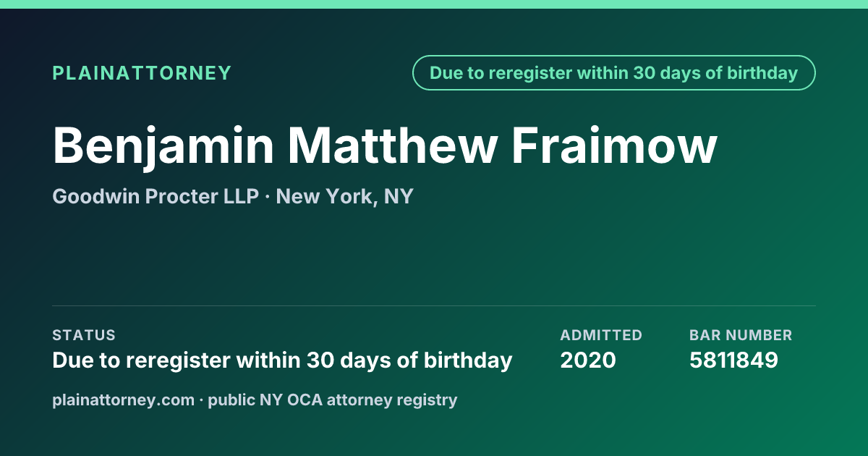The image size is (868, 456).
Task: Click the Benjamin Matthew Fraimow name heading
Action: tap(385, 145)
